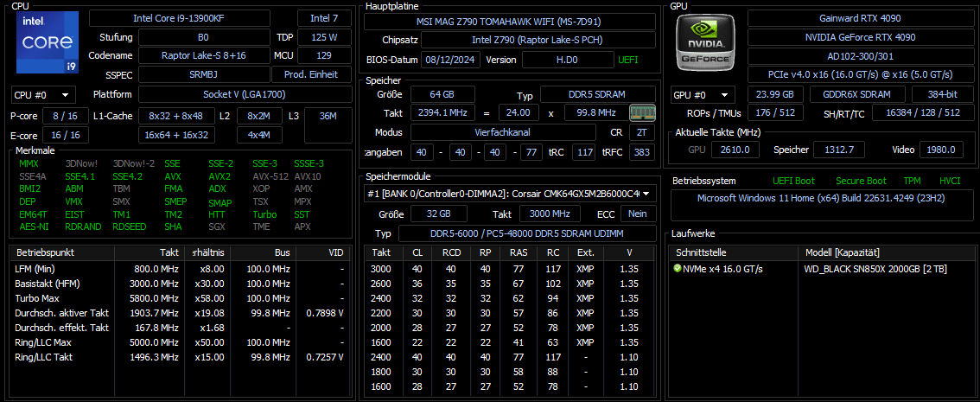Select the Durchsch. effekt. Takt row
Image resolution: width=980 pixels, height=402 pixels.
181,328
